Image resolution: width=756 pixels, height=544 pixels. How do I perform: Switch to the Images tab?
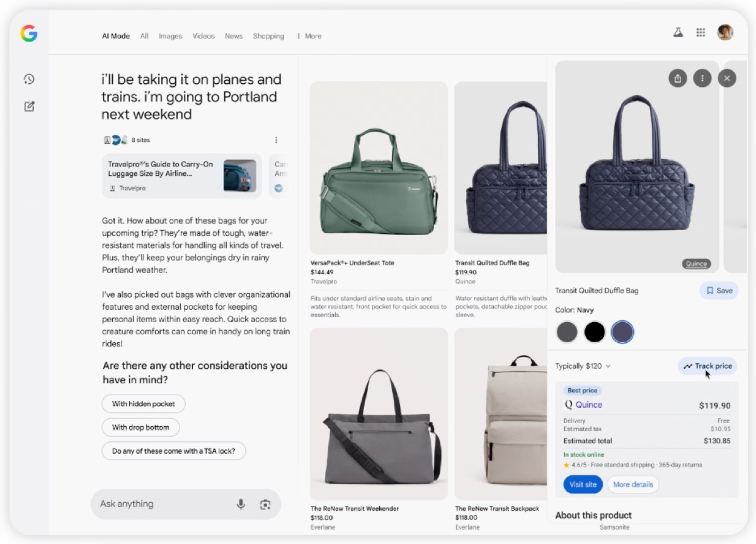[x=170, y=36]
